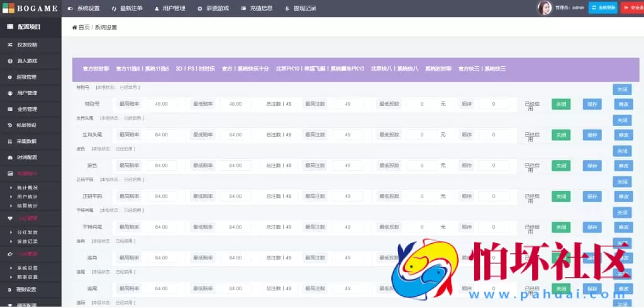This screenshot has width=644, height=308.
Task: Open 结算统计 in the sidebar
Action: coord(28,205)
